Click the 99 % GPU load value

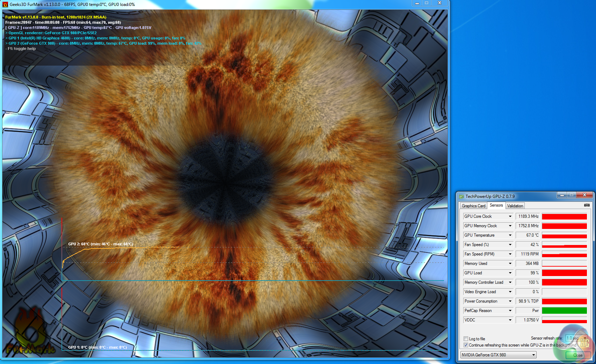click(x=528, y=273)
